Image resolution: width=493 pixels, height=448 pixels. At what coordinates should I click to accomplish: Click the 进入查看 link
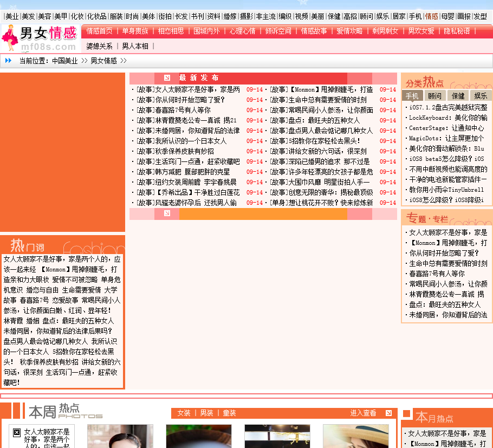(x=363, y=413)
